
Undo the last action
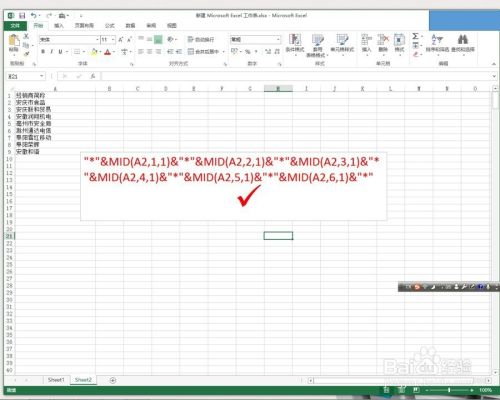tap(34, 16)
